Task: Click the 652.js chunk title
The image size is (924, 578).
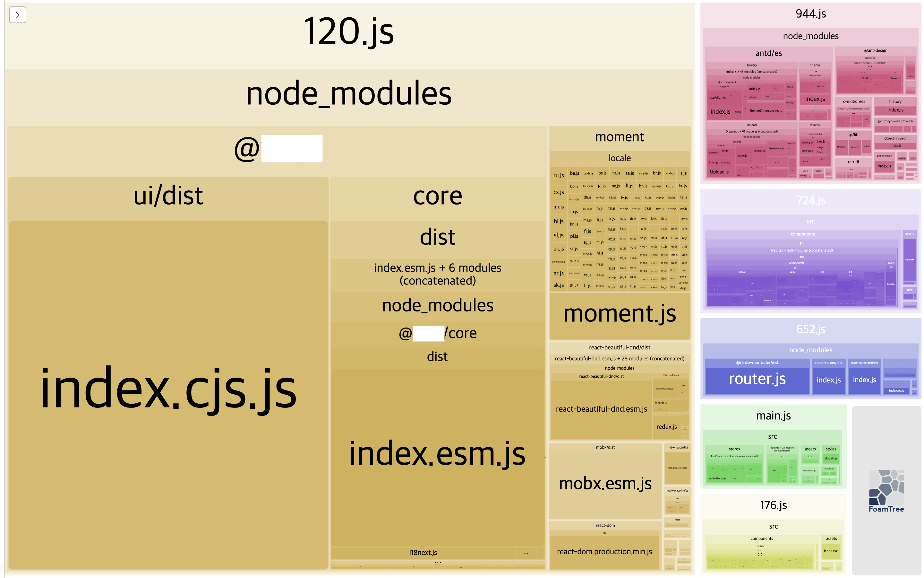Action: (811, 329)
